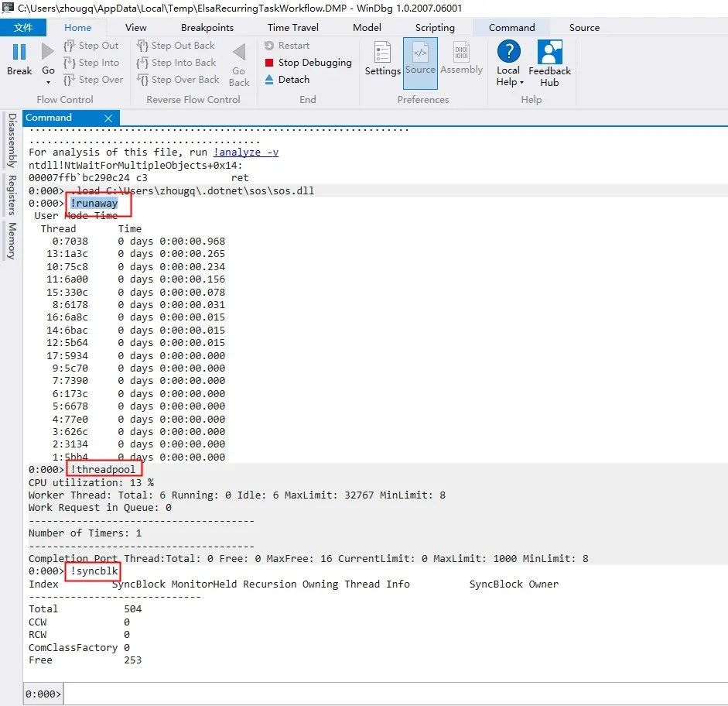Screen dimensions: 728x706
Task: Open the Memory side panel
Action: coord(12,241)
